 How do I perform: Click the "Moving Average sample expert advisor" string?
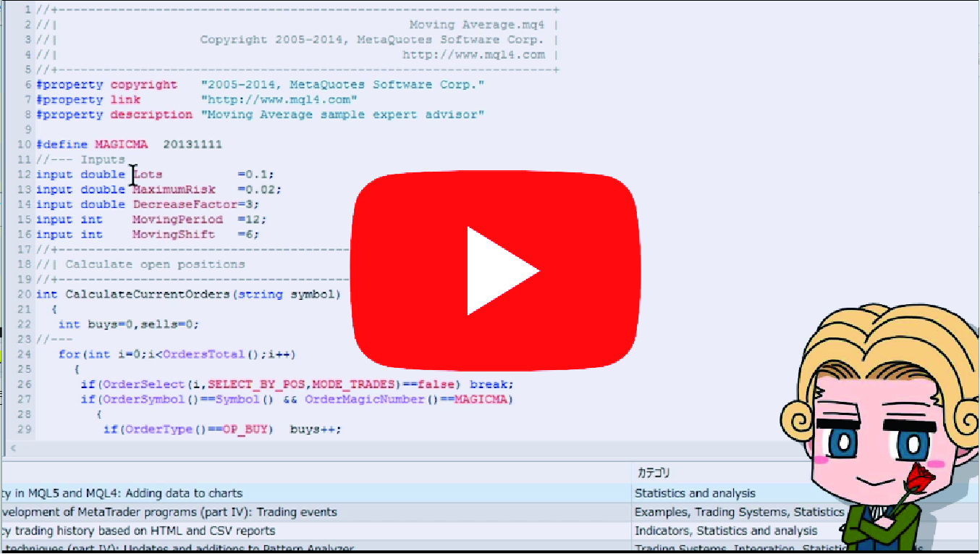(342, 114)
